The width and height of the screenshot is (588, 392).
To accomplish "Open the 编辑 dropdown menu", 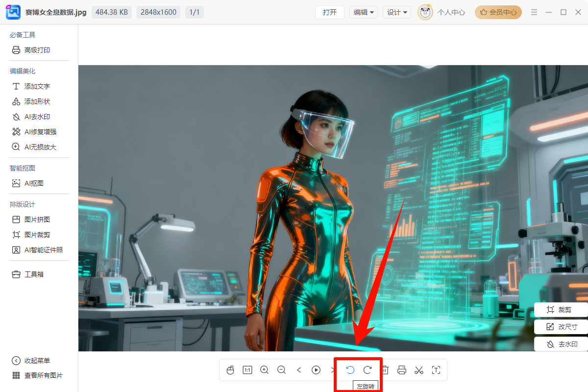I will click(x=364, y=12).
